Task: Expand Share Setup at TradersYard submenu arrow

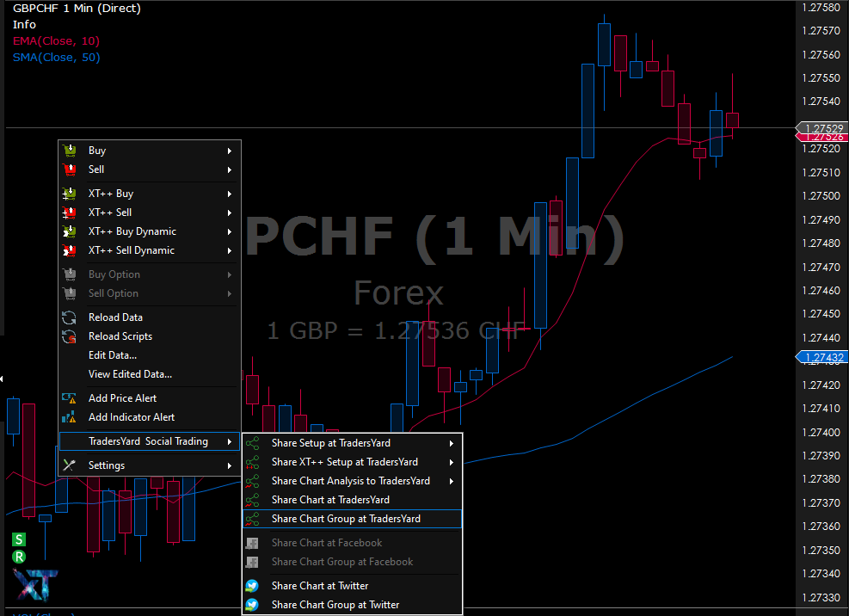Action: click(x=452, y=443)
